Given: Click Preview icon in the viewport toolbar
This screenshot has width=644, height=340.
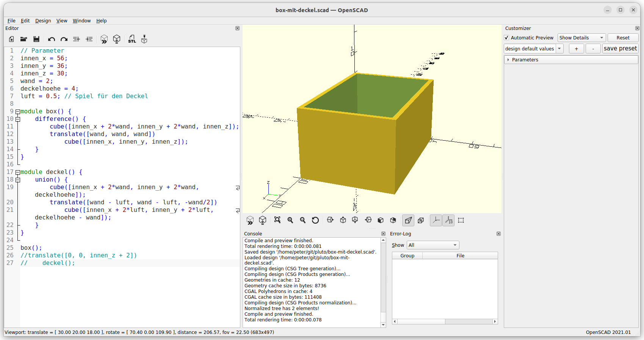Looking at the screenshot, I should 250,220.
